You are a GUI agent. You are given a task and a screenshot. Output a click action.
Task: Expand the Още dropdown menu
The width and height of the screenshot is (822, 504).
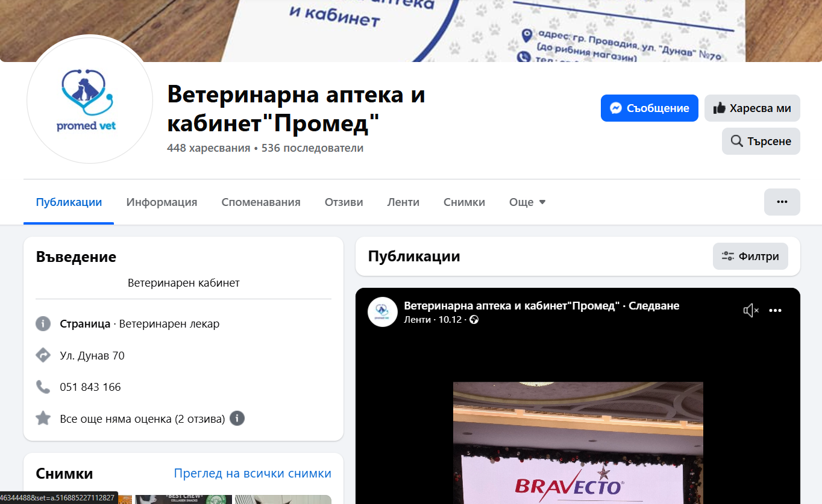pos(527,202)
